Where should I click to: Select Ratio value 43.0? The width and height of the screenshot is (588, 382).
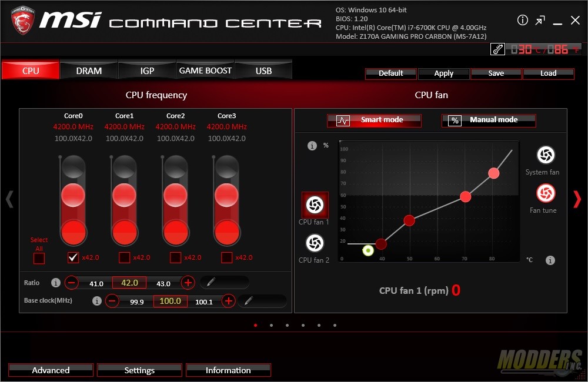pos(163,284)
